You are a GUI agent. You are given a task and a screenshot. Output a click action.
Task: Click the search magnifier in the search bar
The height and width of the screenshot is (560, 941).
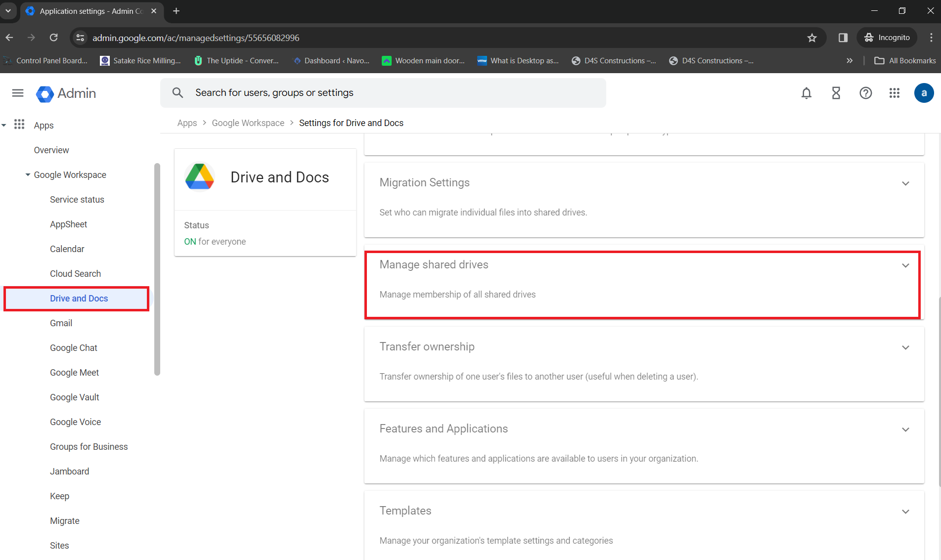point(178,92)
